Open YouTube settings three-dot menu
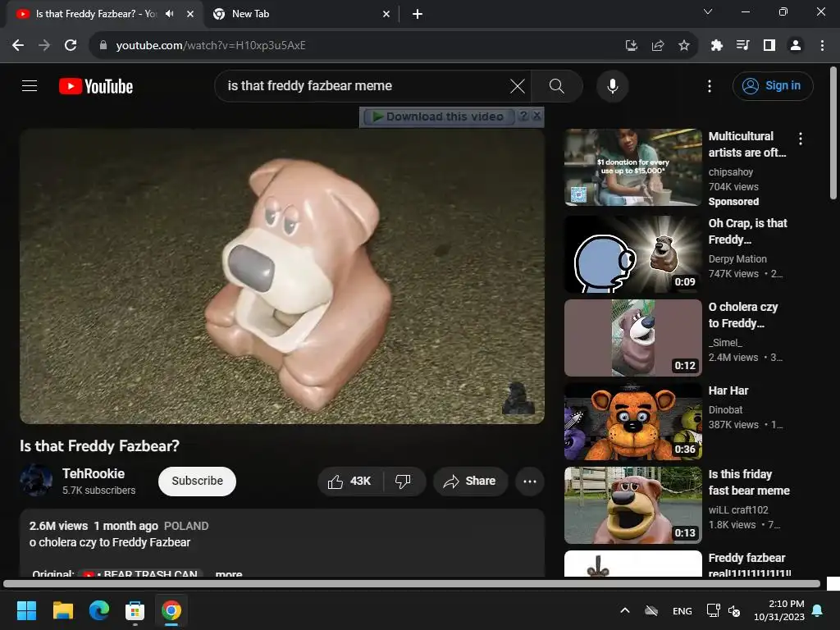840x630 pixels. [x=710, y=85]
